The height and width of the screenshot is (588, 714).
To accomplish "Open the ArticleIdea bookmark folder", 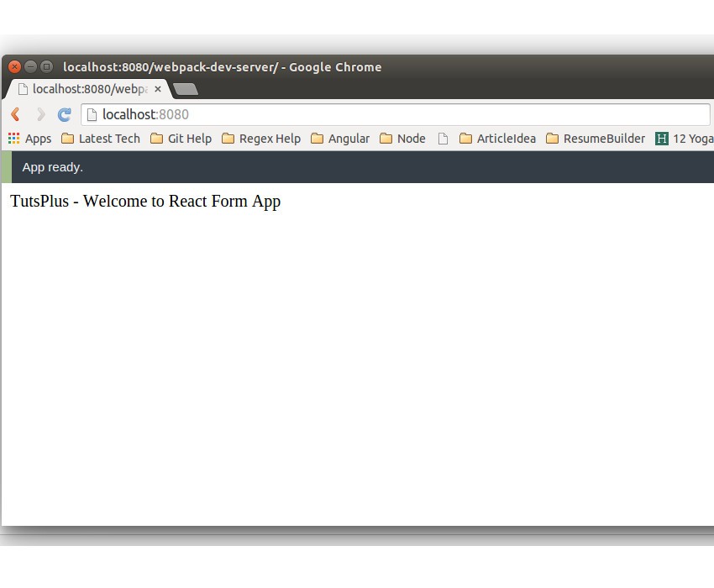I will (497, 139).
